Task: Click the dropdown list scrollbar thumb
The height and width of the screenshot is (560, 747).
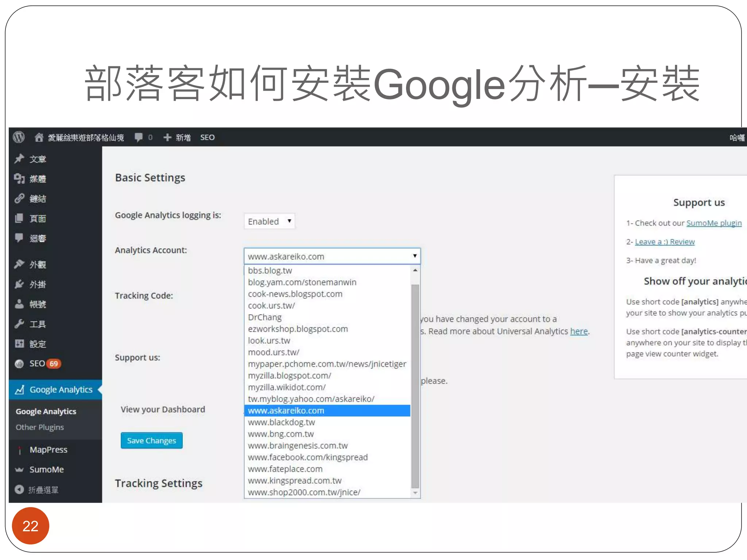Action: click(x=415, y=386)
